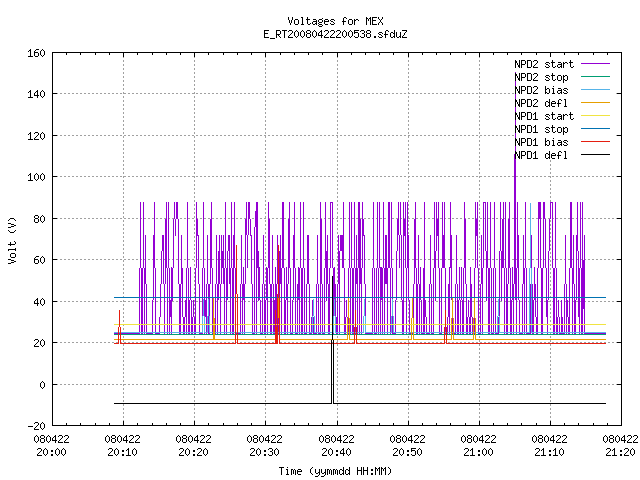
Task: Click the 'NPD2 stop' legend label
Action: point(541,77)
